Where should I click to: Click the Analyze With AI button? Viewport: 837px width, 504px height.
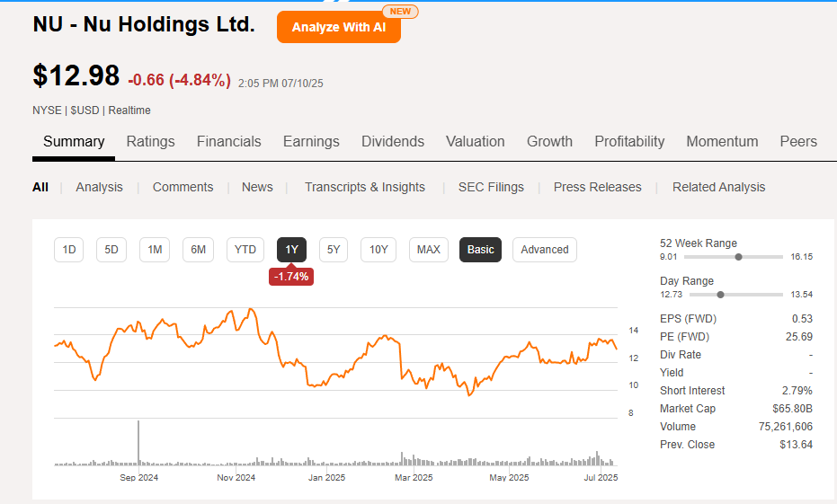tap(338, 27)
